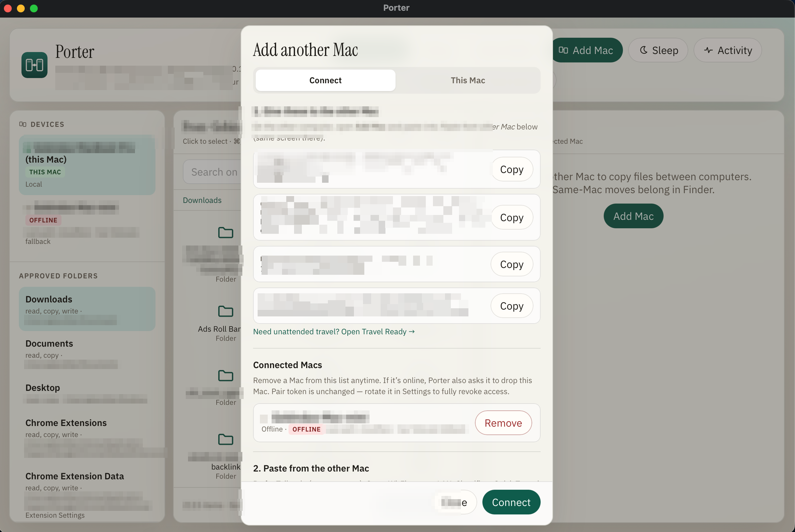Click the green Connect button in the dialog footer
The width and height of the screenshot is (795, 532).
(x=511, y=502)
